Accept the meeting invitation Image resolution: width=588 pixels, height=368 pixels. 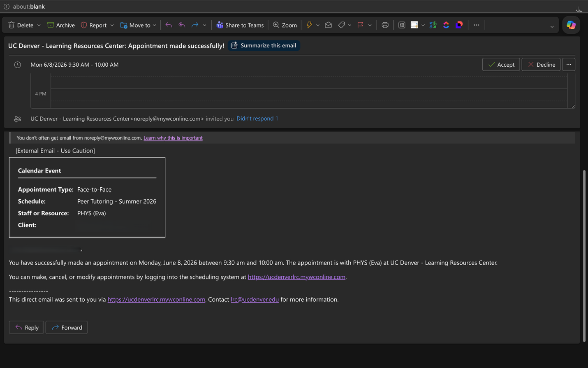(x=501, y=65)
